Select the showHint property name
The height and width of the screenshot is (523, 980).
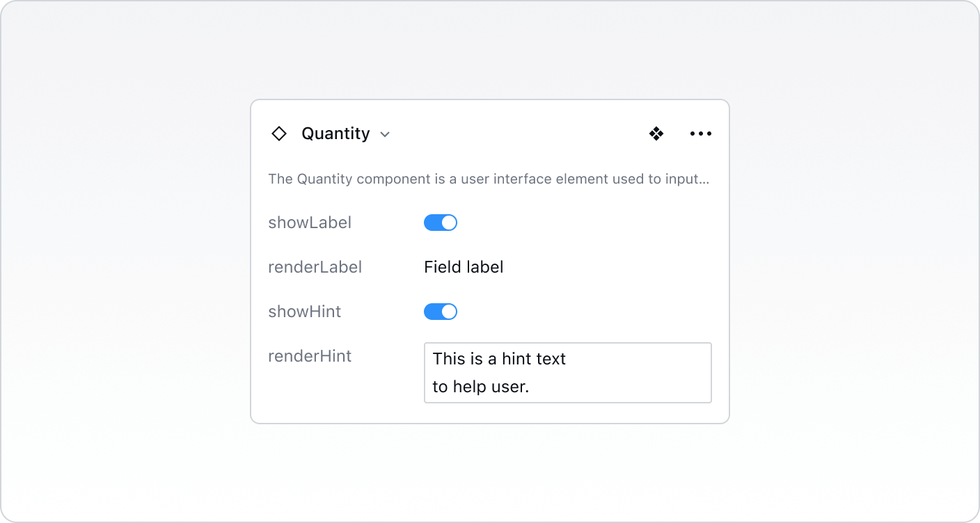304,312
